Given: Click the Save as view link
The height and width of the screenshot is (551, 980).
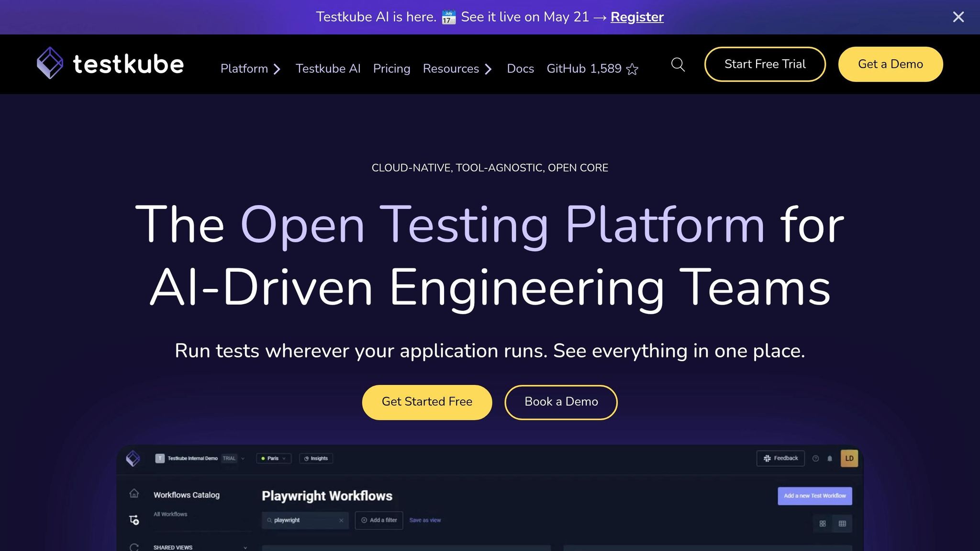Looking at the screenshot, I should coord(425,520).
